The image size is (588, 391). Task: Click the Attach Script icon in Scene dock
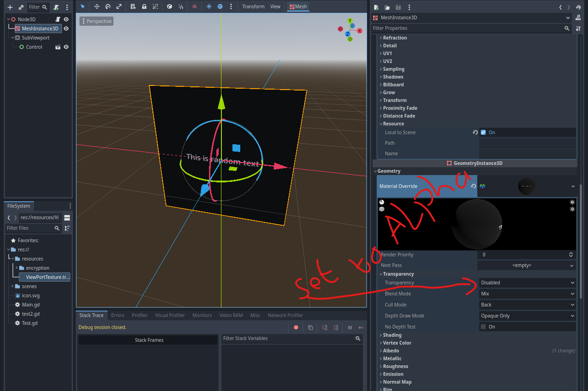56,7
